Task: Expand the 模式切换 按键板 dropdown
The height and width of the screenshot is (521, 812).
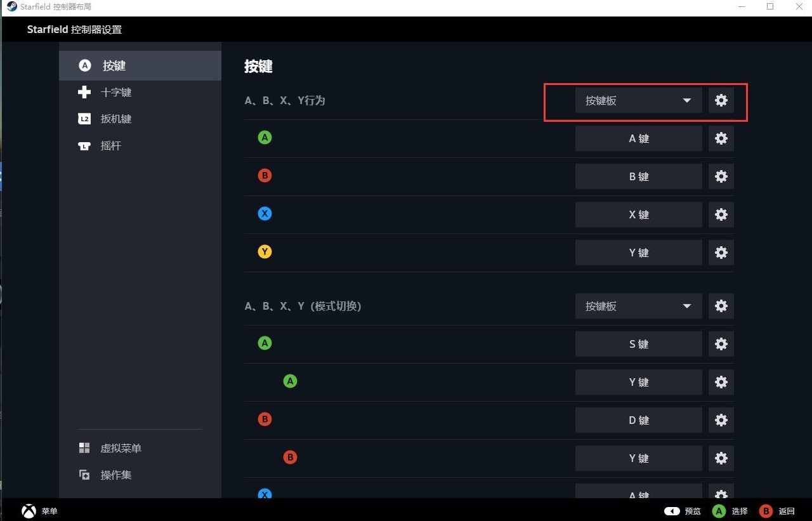Action: pos(639,306)
